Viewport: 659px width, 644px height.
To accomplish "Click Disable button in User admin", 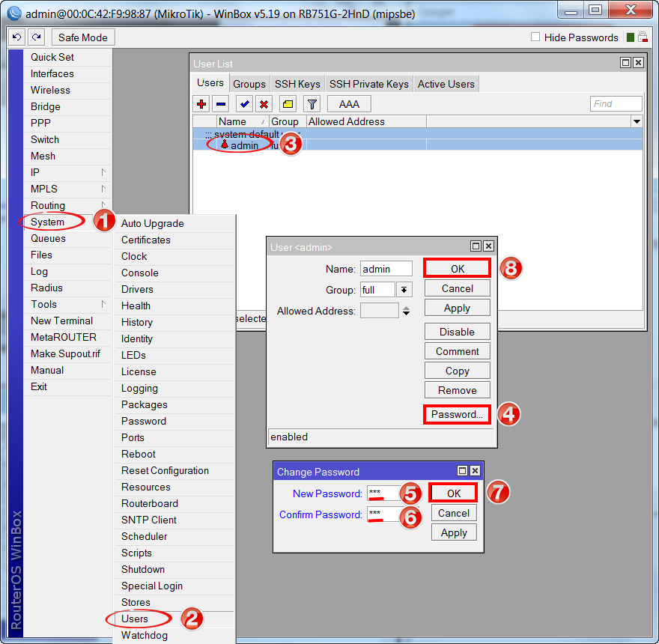I will tap(457, 332).
